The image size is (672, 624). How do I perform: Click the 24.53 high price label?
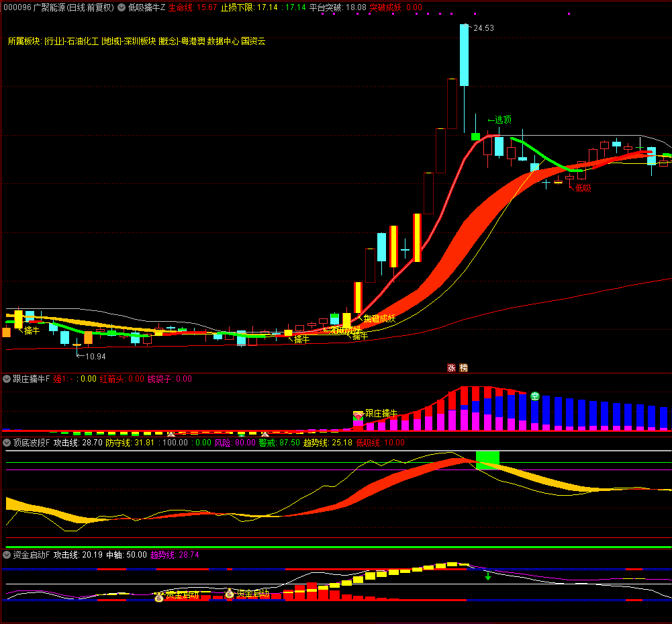483,28
